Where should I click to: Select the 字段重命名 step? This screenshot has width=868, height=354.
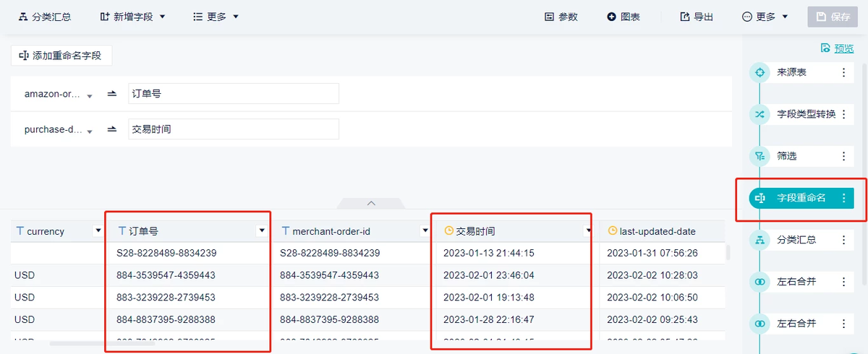[x=801, y=198]
